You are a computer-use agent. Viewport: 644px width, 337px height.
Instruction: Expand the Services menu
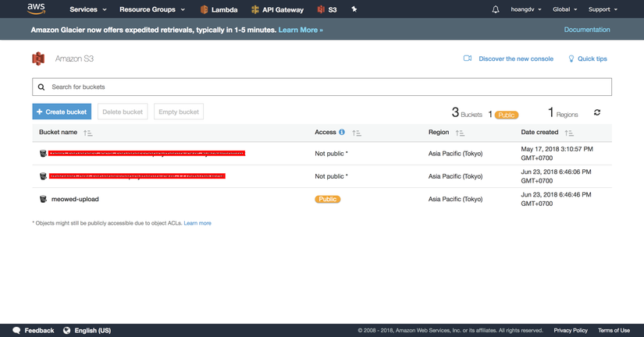pos(88,9)
